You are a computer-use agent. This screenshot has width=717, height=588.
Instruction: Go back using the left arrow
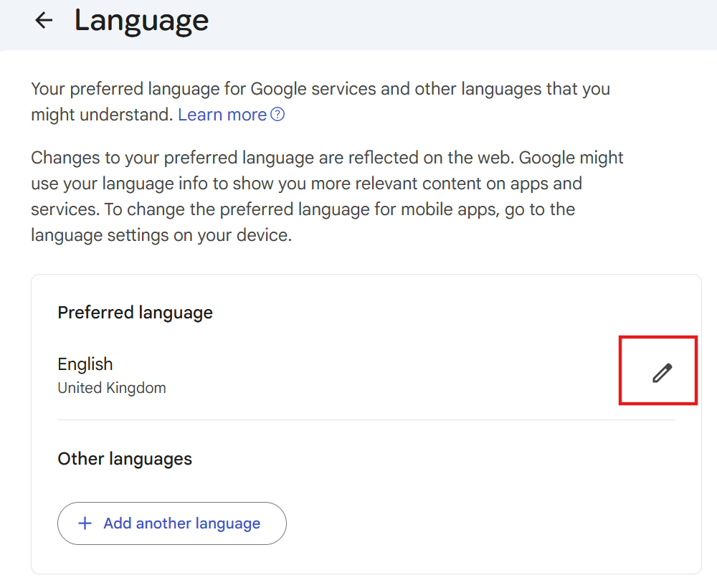coord(44,20)
